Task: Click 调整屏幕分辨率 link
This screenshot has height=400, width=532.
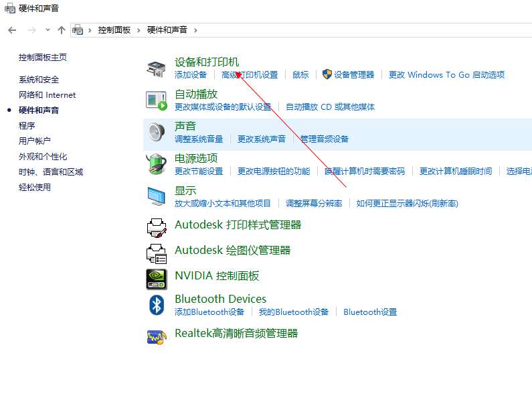Action: point(314,204)
